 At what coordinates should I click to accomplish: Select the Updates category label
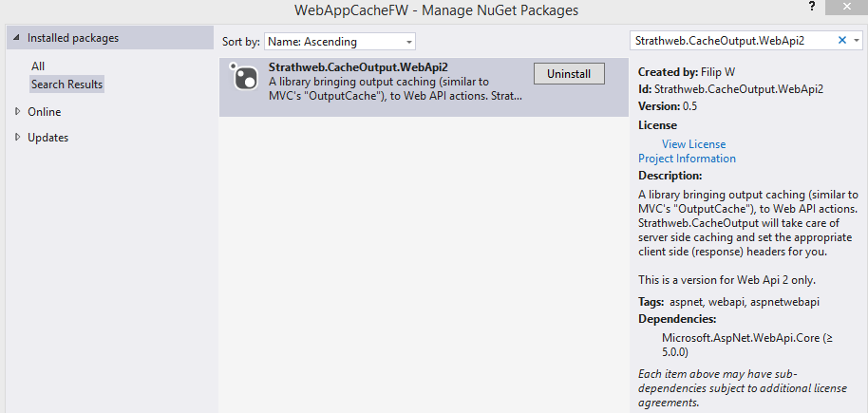click(47, 138)
